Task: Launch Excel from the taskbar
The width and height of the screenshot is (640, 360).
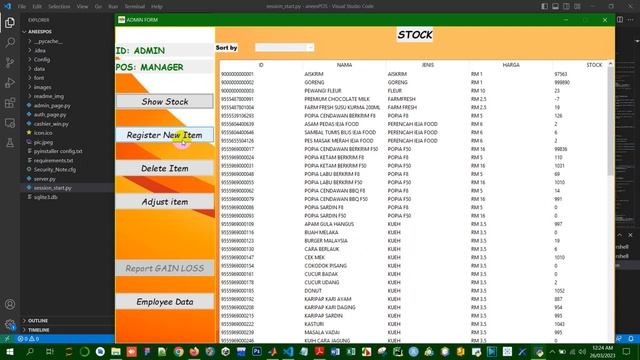Action: (x=351, y=352)
